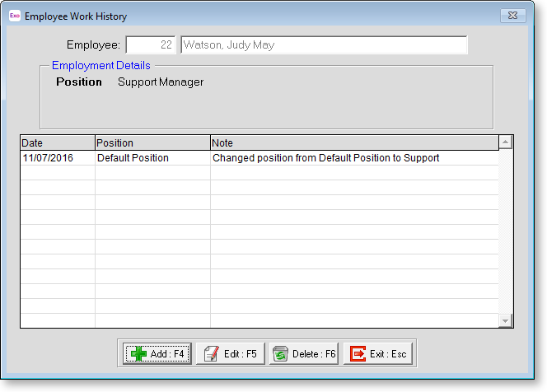Click the Support Manager position text

tap(161, 82)
